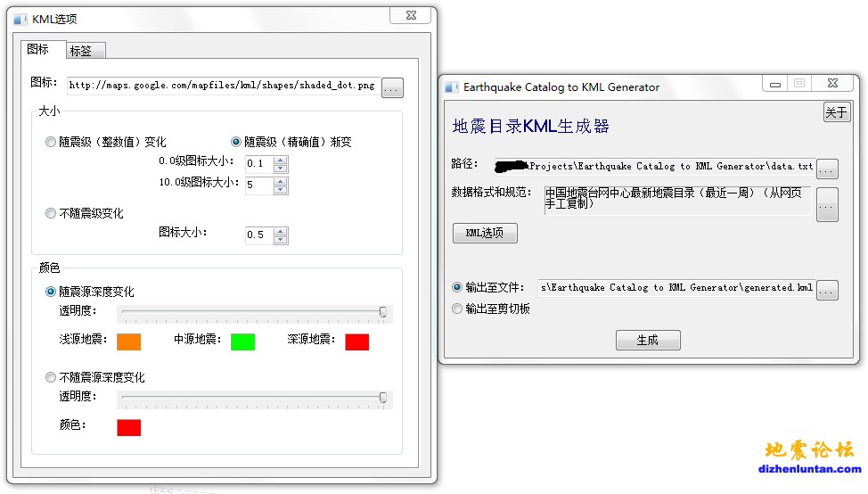Decrease 图标大小 0.5 spinner value
Image resolution: width=868 pixels, height=494 pixels.
[280, 239]
